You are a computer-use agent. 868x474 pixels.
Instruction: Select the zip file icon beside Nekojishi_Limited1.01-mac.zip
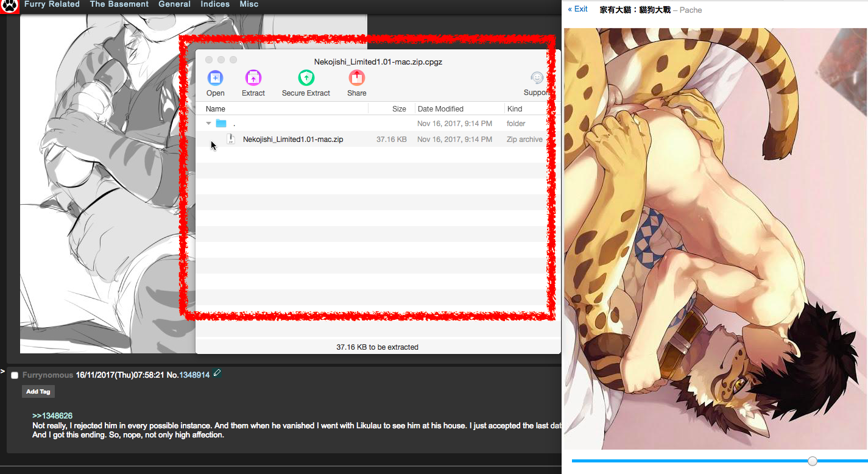click(x=231, y=139)
